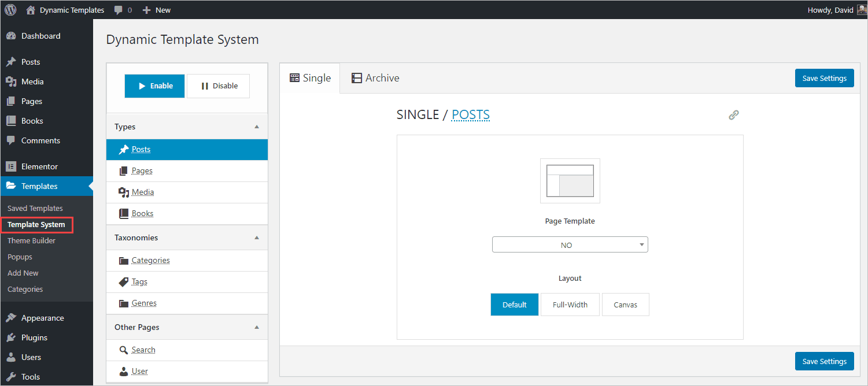Select the Full-Width layout option
Screen dimensions: 868x386
click(570, 305)
